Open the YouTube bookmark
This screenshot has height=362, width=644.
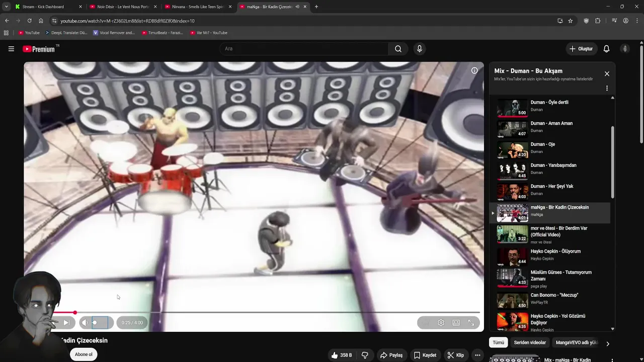29,33
